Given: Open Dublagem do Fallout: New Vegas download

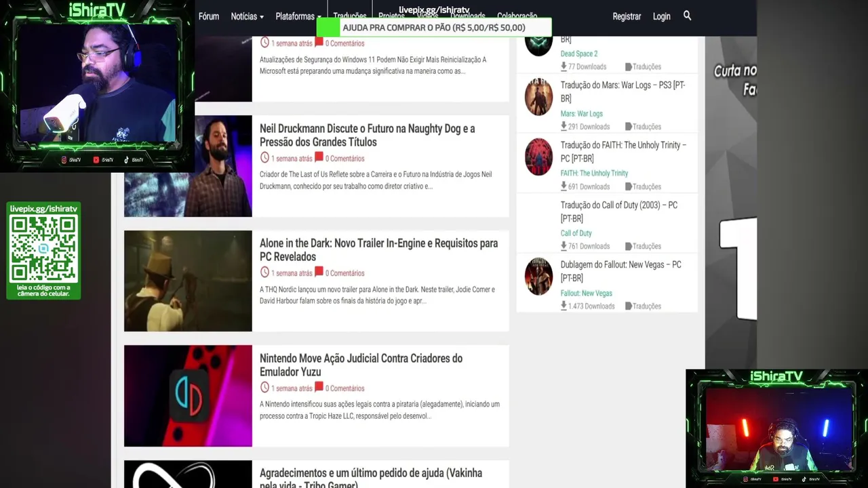Looking at the screenshot, I should [x=620, y=271].
